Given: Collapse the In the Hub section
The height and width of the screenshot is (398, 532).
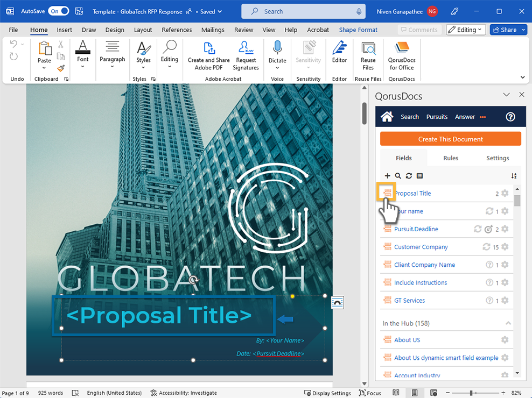Looking at the screenshot, I should [x=508, y=323].
